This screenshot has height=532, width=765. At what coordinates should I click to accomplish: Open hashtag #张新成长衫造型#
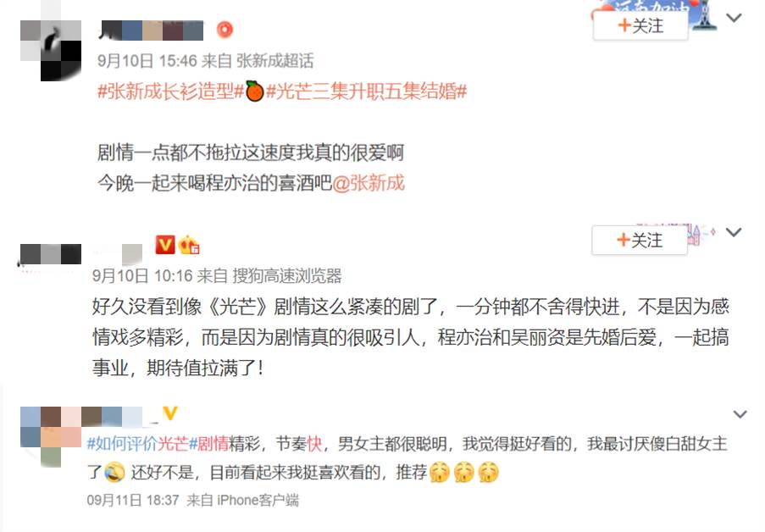point(171,91)
